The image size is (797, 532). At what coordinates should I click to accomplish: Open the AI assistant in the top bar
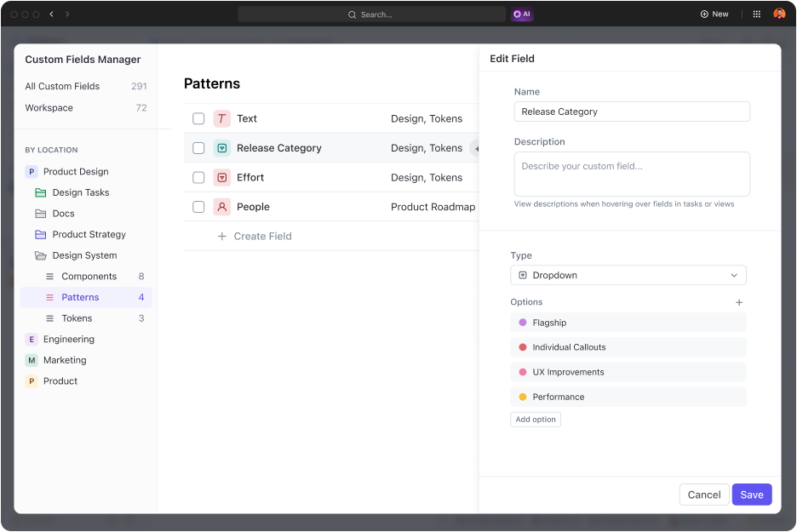click(522, 14)
